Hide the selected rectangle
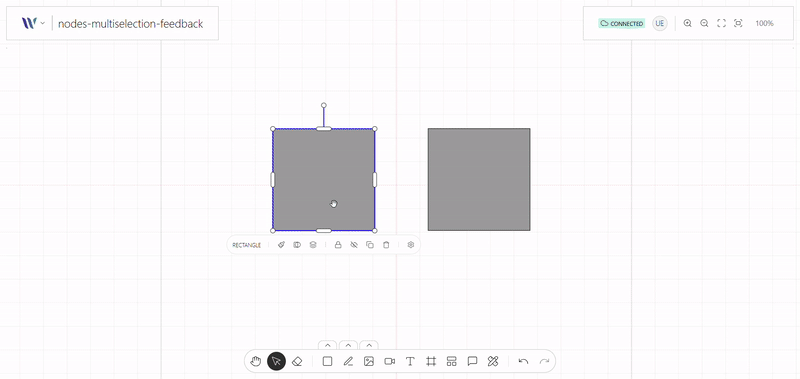The width and height of the screenshot is (800, 379). 354,245
